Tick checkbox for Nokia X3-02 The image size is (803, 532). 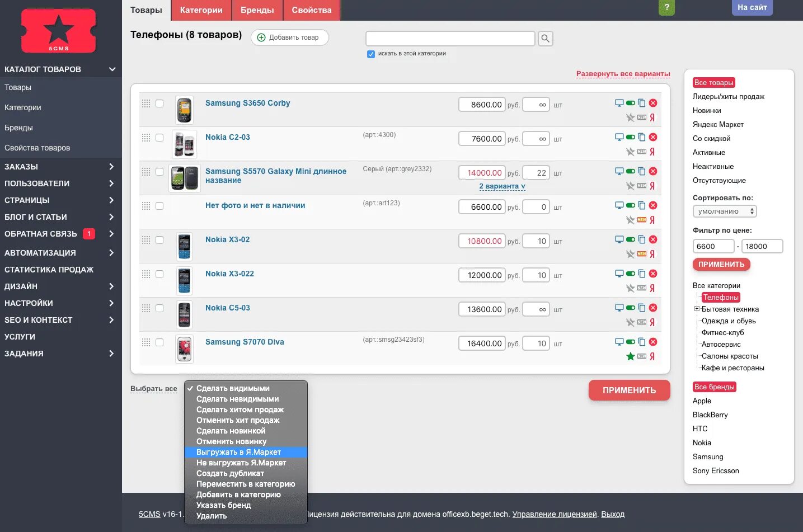[159, 240]
